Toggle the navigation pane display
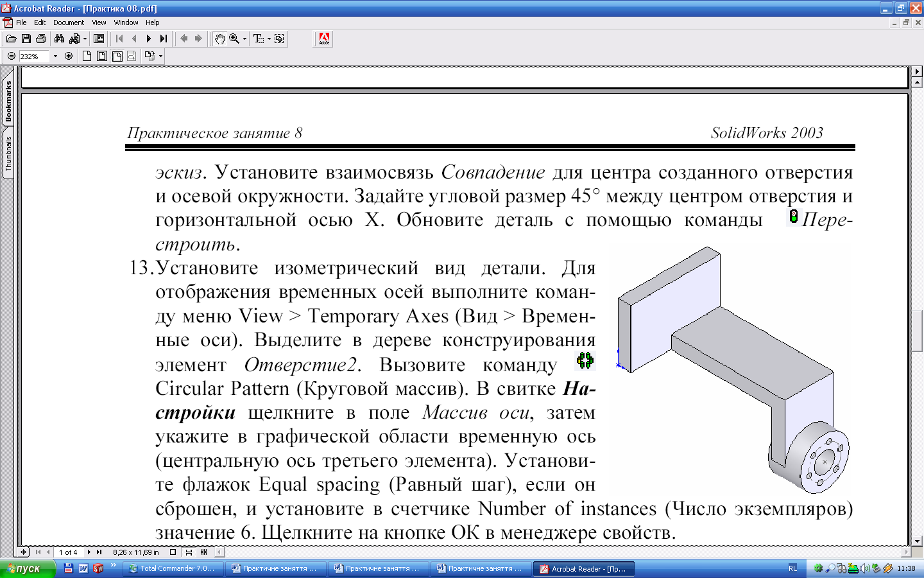Viewport: 924px width, 578px height. coord(99,39)
